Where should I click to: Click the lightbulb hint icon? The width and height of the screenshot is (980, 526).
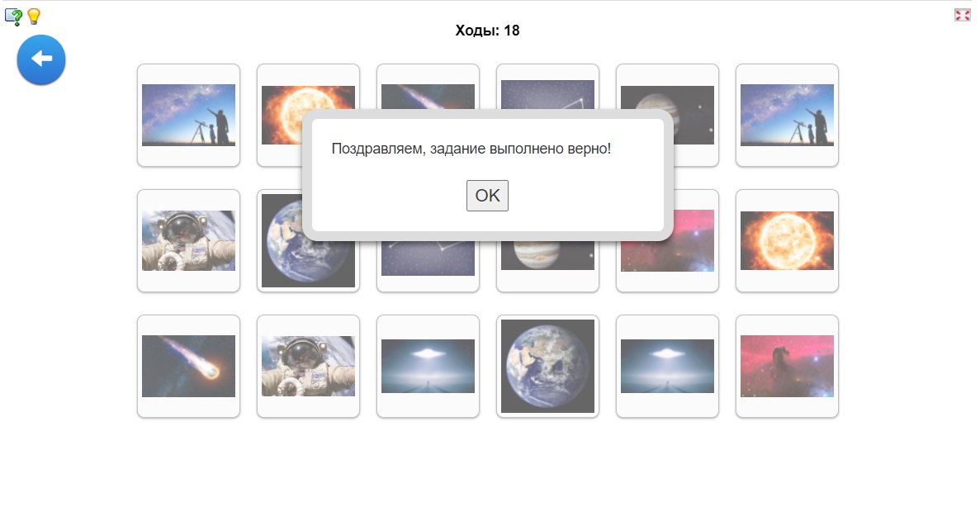34,17
